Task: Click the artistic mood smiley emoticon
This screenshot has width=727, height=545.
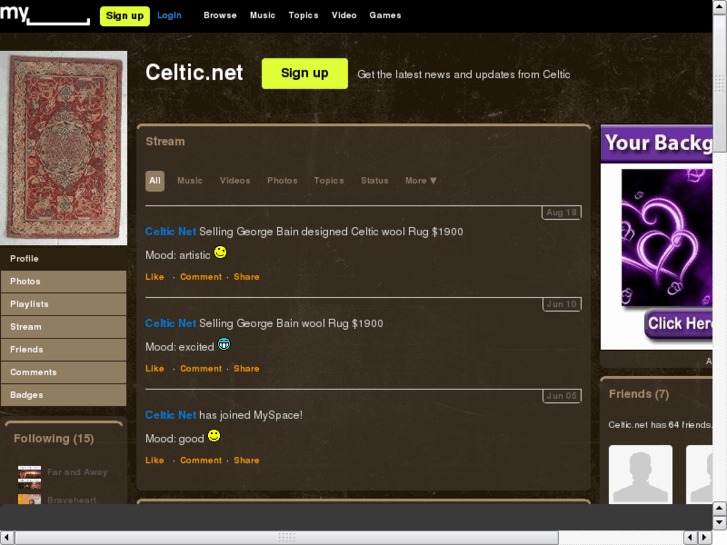Action: coord(220,252)
